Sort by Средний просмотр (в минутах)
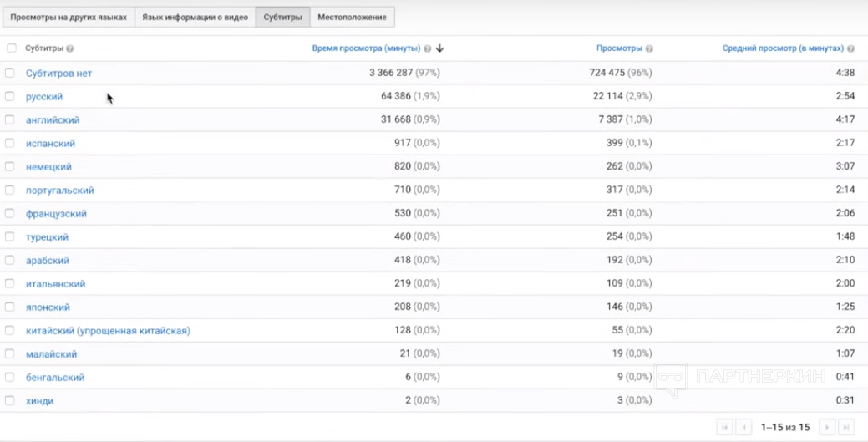 pyautogui.click(x=783, y=48)
